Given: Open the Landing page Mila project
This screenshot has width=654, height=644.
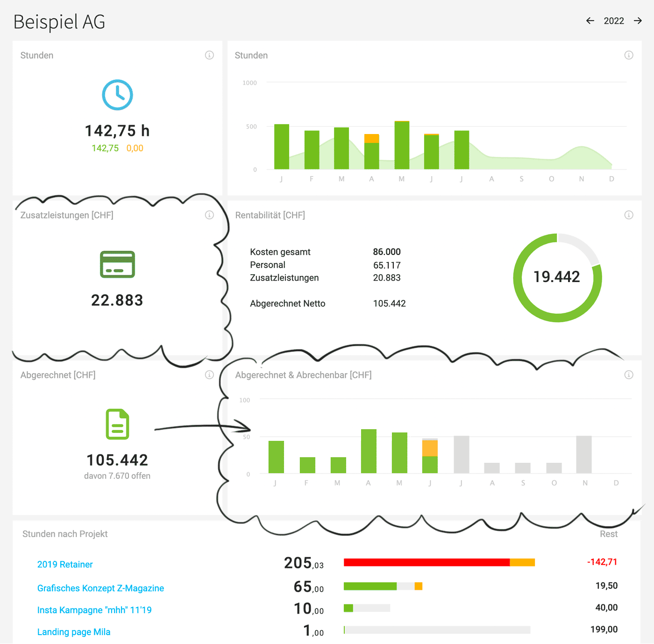Looking at the screenshot, I should tap(74, 632).
